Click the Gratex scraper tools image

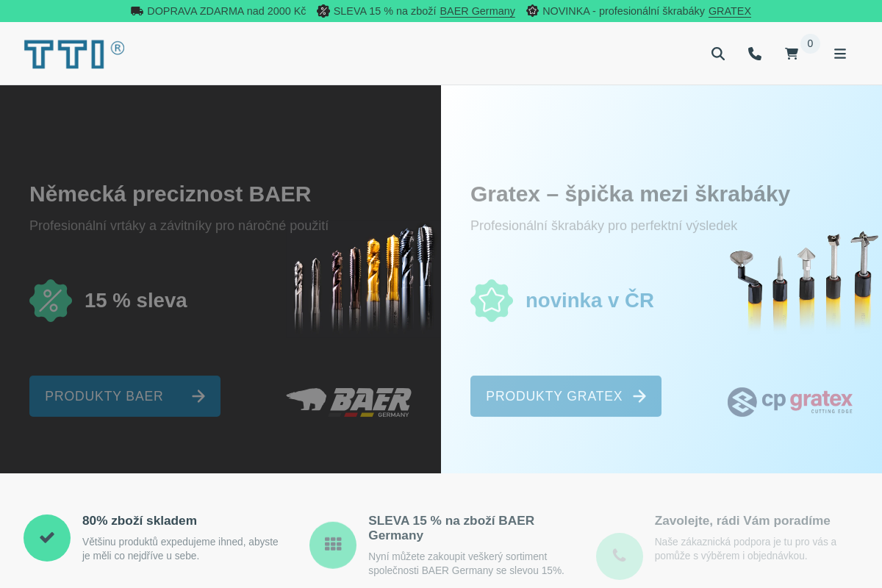(804, 279)
